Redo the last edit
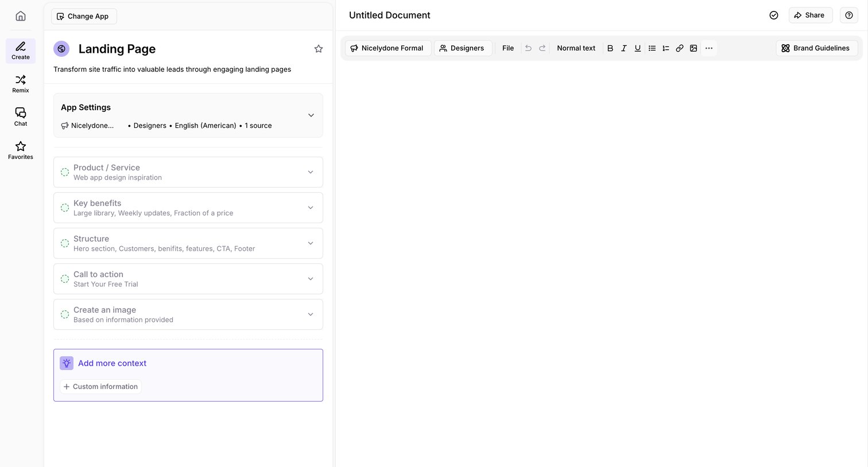Viewport: 868px width, 467px height. tap(542, 48)
